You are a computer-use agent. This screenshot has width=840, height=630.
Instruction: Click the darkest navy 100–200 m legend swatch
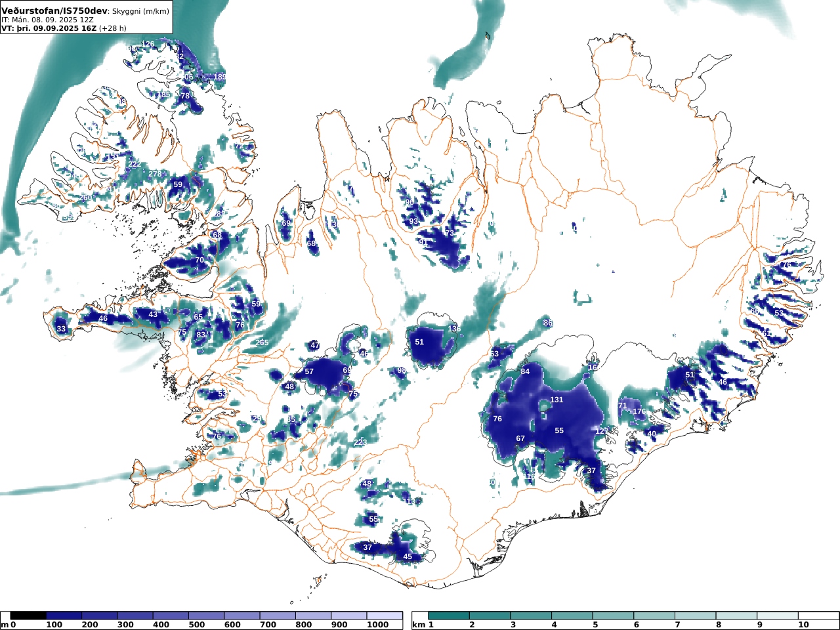click(x=64, y=616)
